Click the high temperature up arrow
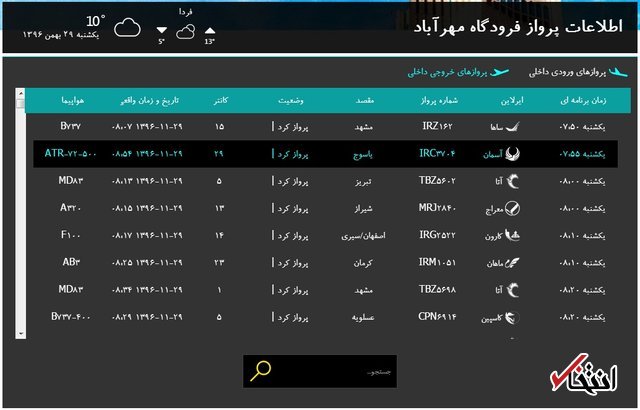 [210, 31]
